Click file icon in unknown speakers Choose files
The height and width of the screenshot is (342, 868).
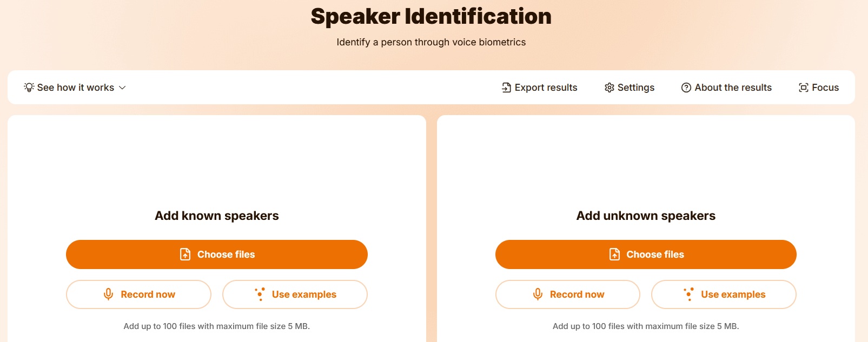click(615, 254)
